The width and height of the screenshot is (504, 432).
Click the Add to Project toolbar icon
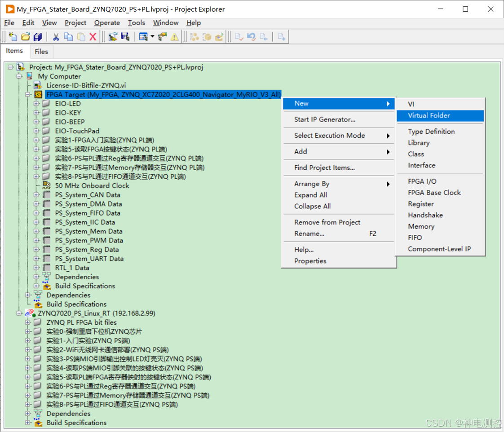113,37
